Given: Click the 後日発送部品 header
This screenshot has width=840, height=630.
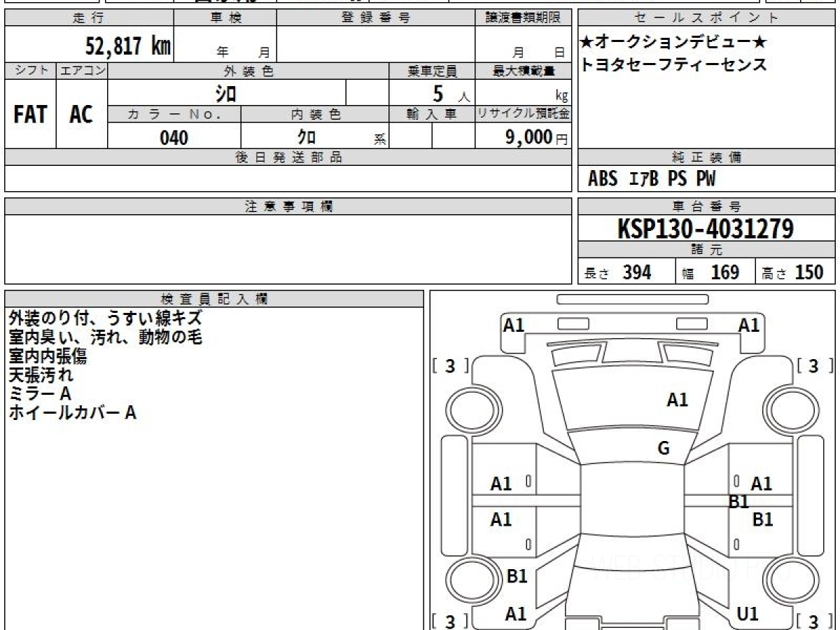Looking at the screenshot, I should tap(288, 157).
